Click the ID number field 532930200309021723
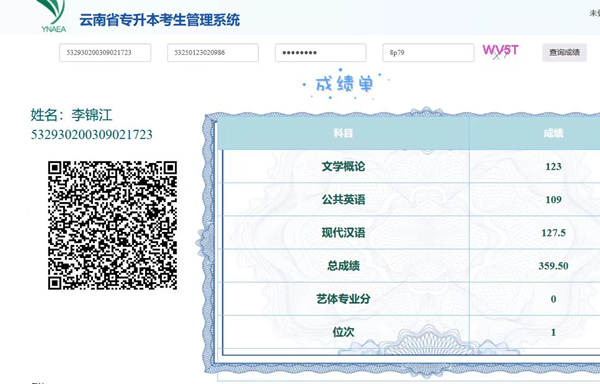This screenshot has height=384, width=600. click(x=105, y=52)
